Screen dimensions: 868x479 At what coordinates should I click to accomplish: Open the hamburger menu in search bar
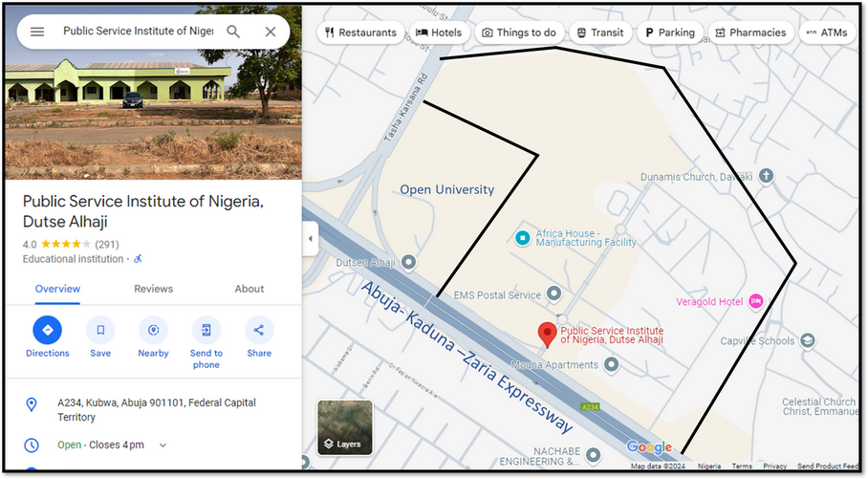tap(37, 32)
